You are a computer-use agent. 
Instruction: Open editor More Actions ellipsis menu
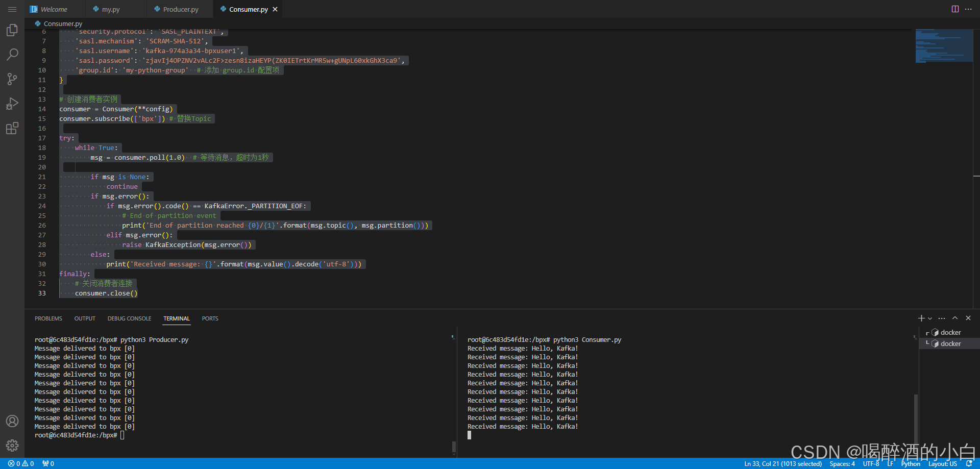pos(968,9)
